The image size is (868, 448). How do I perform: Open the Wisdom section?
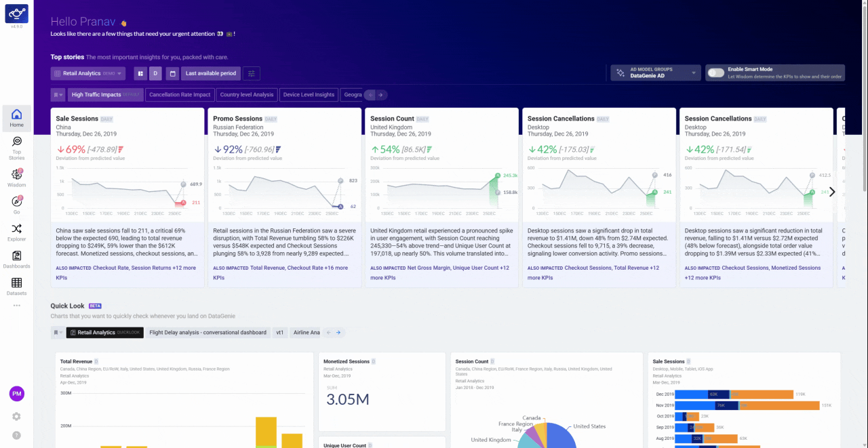click(x=16, y=178)
